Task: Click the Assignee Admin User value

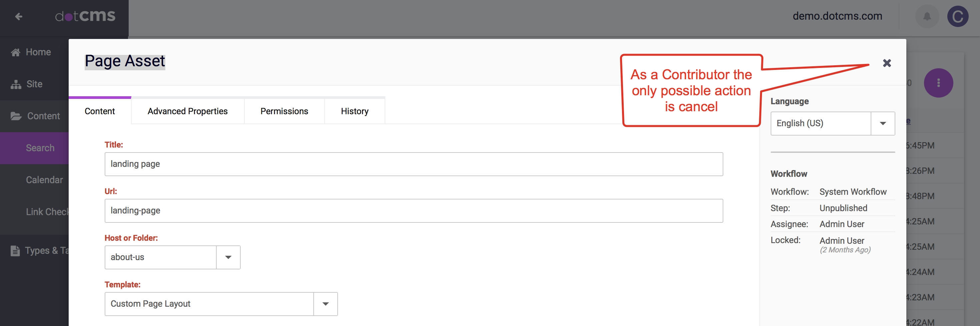Action: [842, 224]
